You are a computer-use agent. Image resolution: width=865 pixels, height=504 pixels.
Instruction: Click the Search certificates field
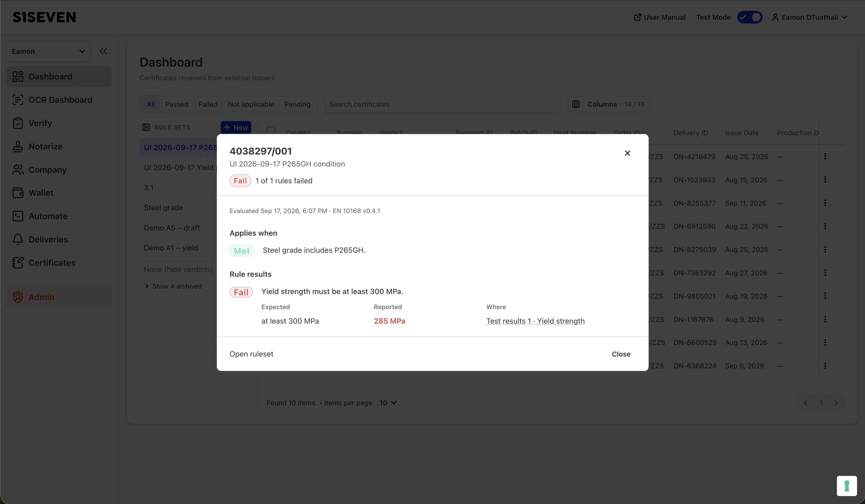[x=442, y=104]
